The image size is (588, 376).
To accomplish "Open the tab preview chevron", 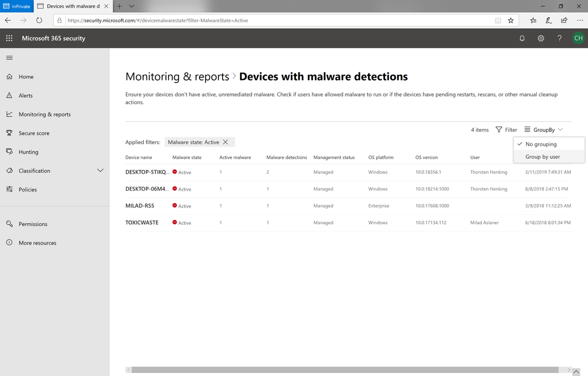I will pos(132,6).
